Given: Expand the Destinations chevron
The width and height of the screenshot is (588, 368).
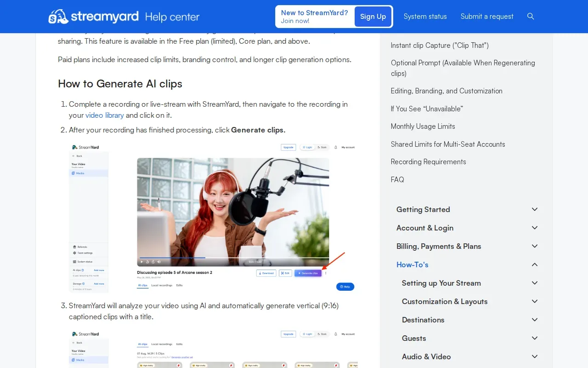Looking at the screenshot, I should click(535, 320).
